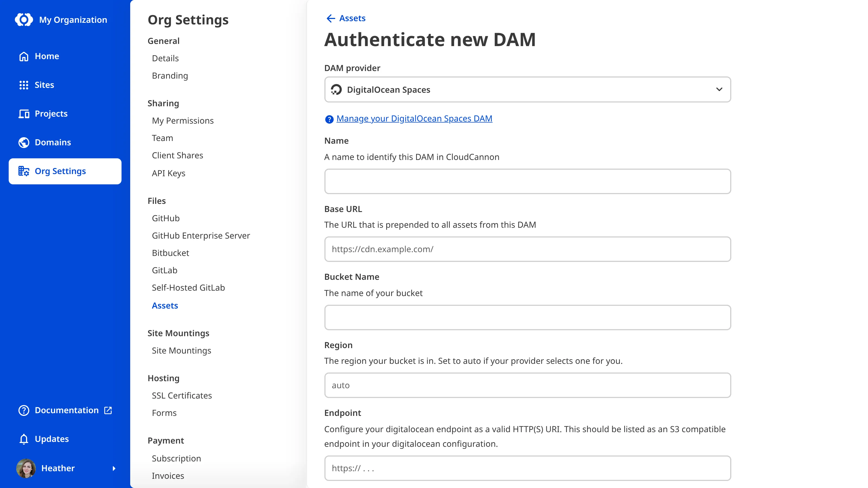
Task: Open My Permissions under Sharing
Action: 183,121
